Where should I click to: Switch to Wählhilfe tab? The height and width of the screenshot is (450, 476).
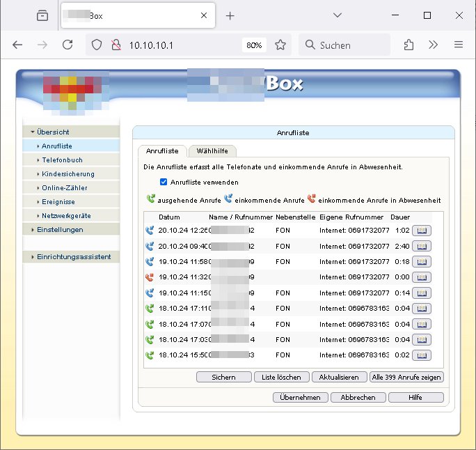pos(212,151)
